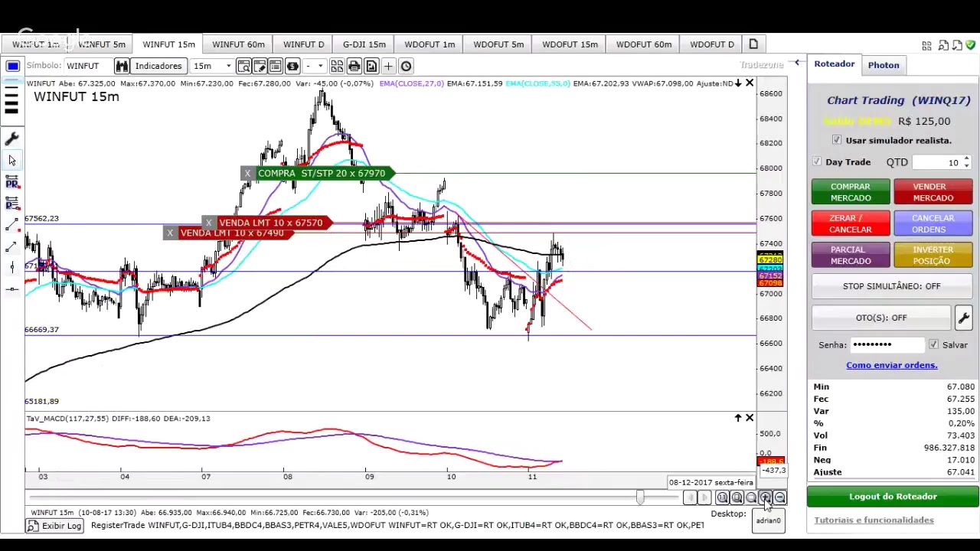
Task: Increase the QTD quantity stepper
Action: click(x=966, y=158)
